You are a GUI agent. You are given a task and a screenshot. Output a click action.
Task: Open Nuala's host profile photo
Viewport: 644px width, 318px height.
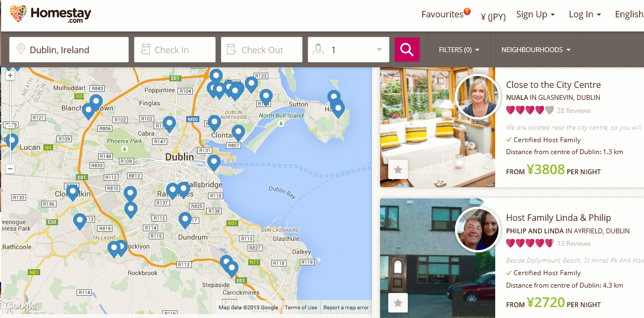477,97
